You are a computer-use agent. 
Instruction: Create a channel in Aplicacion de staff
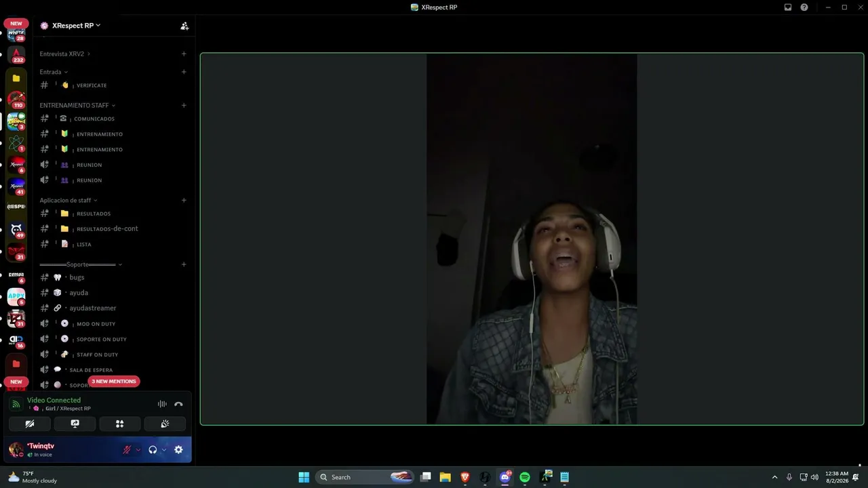click(x=184, y=200)
